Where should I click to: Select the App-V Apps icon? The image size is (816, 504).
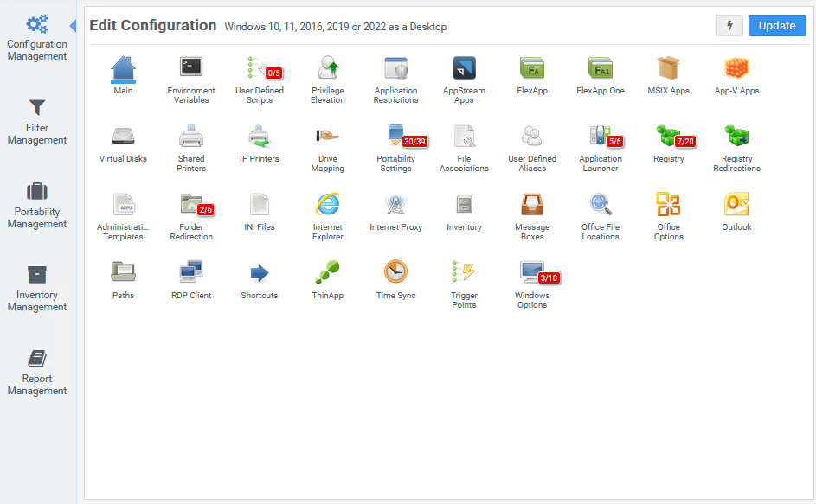[736, 69]
